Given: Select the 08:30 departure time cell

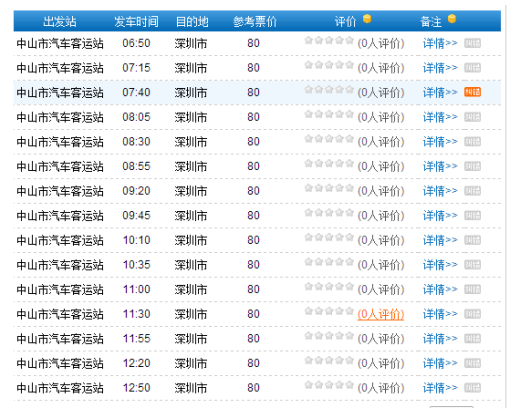Looking at the screenshot, I should [x=136, y=142].
